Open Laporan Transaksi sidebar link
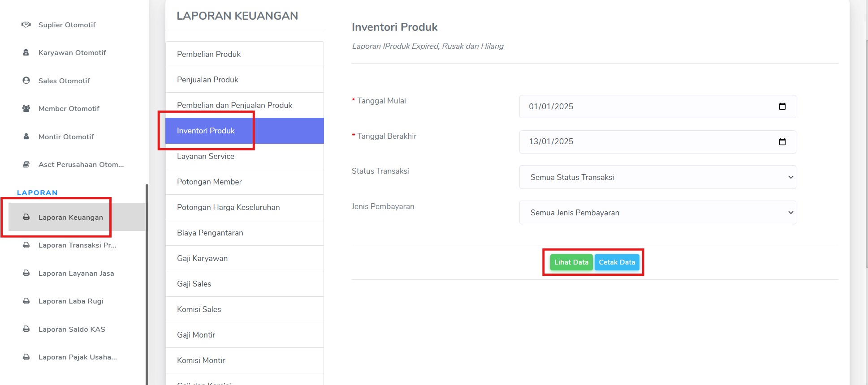The image size is (868, 385). pyautogui.click(x=77, y=245)
